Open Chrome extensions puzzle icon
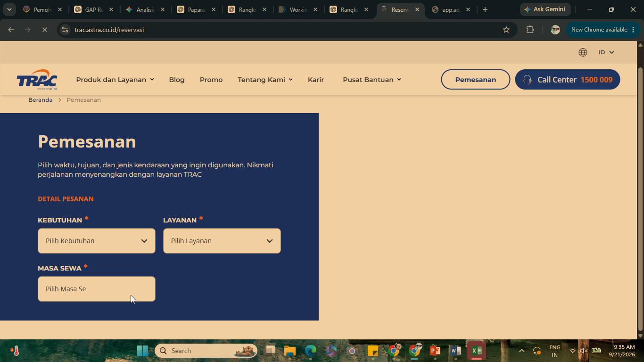Image resolution: width=644 pixels, height=362 pixels. pos(530,30)
